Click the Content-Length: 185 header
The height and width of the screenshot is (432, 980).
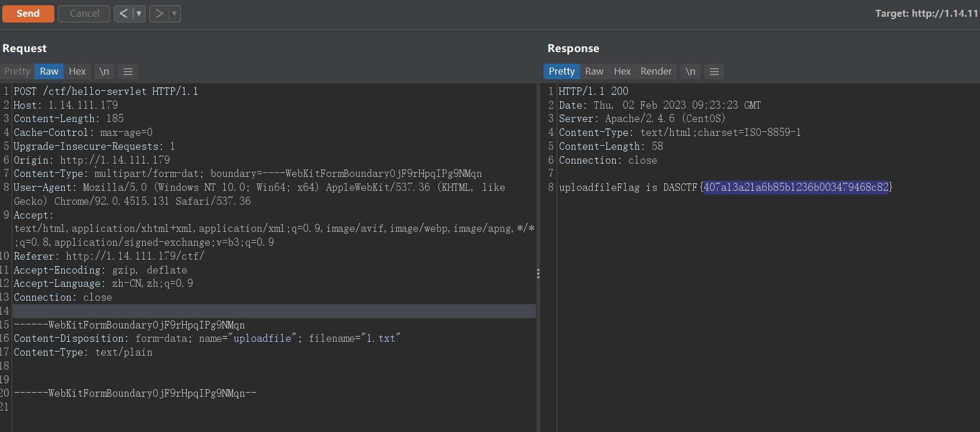(x=69, y=119)
